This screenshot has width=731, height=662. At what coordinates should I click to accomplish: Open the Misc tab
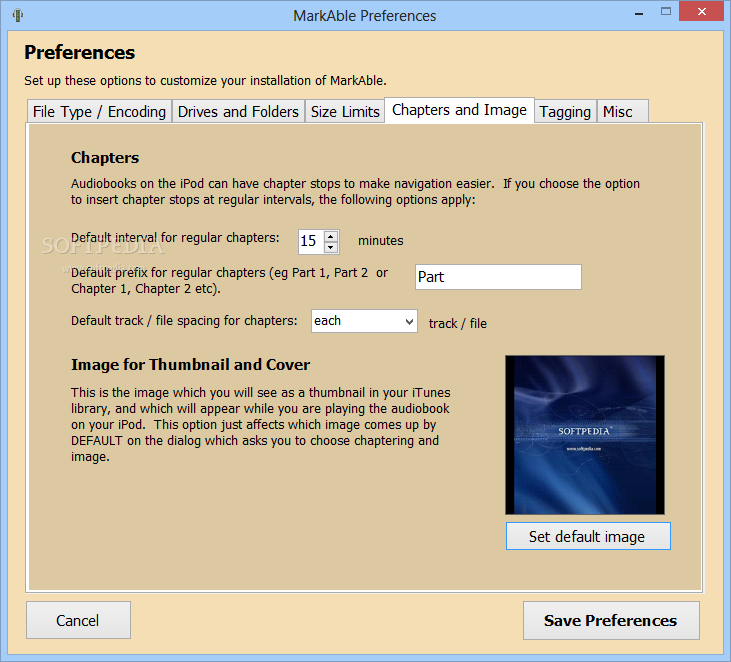click(622, 111)
